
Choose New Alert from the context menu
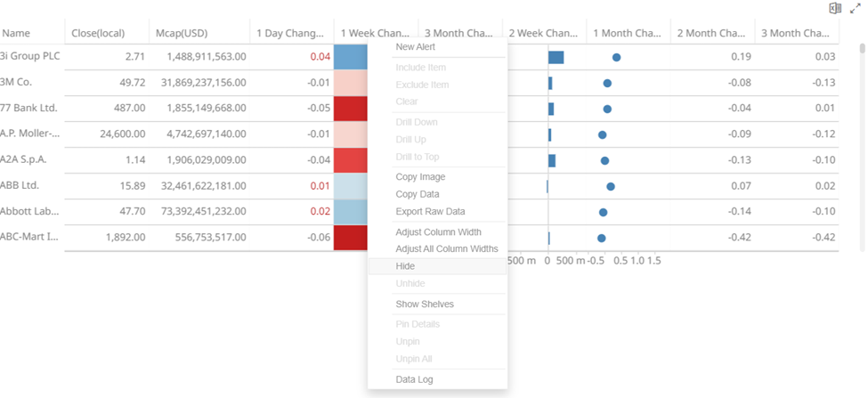pos(416,47)
